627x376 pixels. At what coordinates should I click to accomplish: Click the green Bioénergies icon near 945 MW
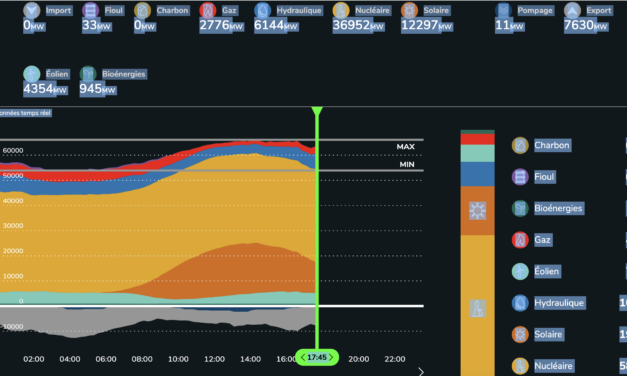(88, 74)
